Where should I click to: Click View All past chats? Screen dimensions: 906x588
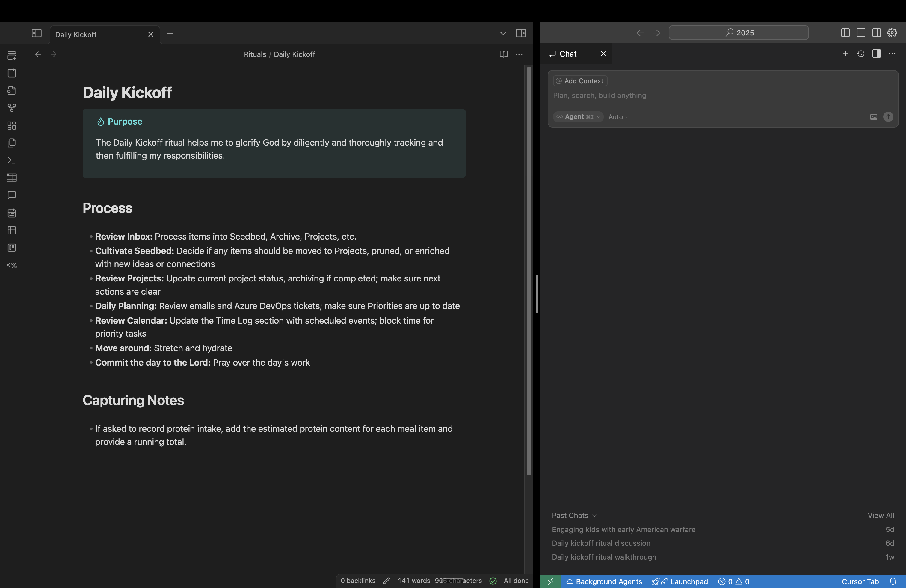click(881, 515)
